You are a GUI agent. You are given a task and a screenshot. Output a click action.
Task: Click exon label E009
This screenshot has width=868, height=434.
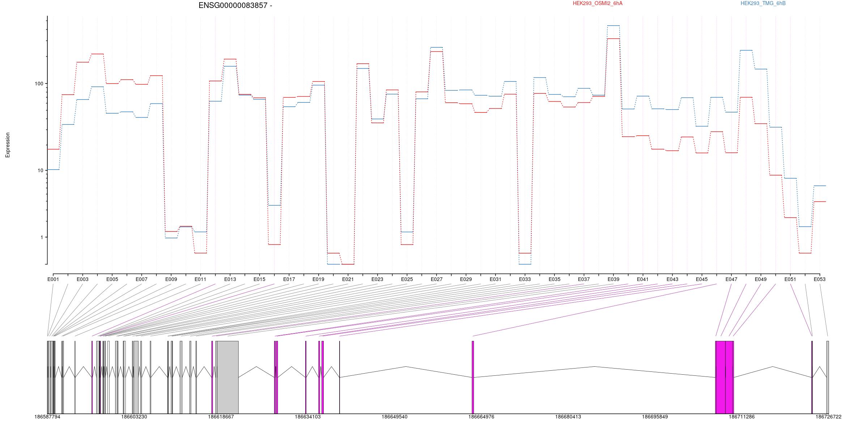click(x=171, y=279)
